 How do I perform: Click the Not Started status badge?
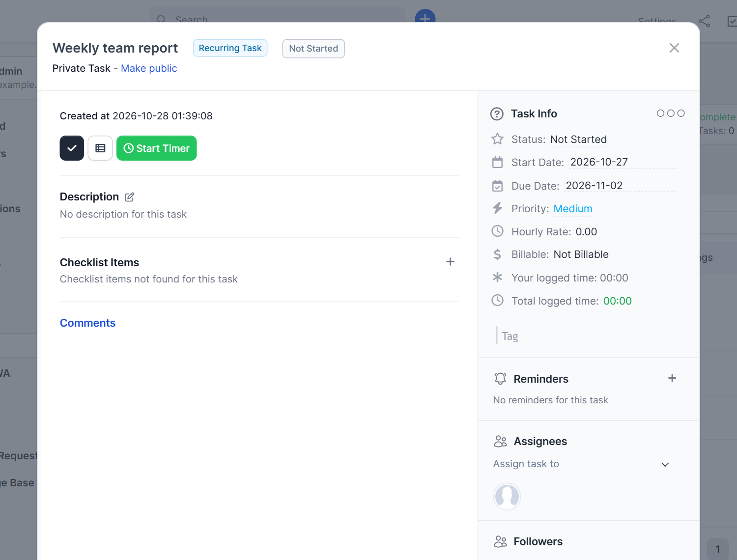point(313,49)
